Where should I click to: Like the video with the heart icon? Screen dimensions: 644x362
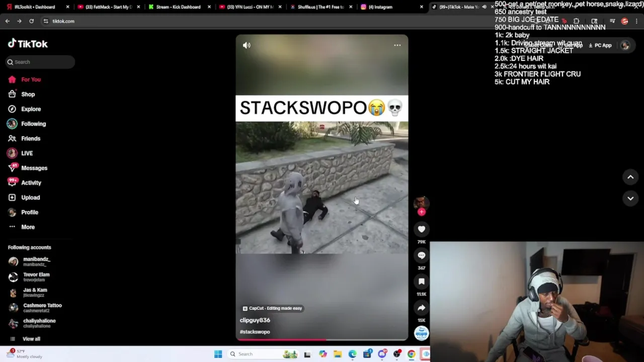(x=422, y=229)
